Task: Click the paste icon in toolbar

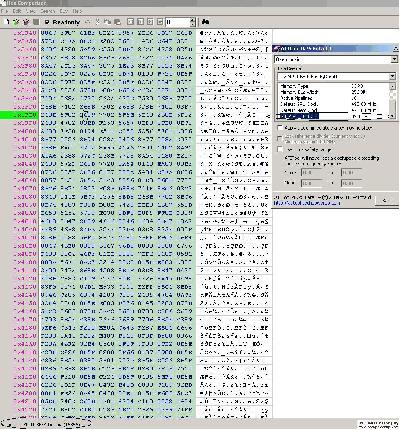Action: (117, 22)
